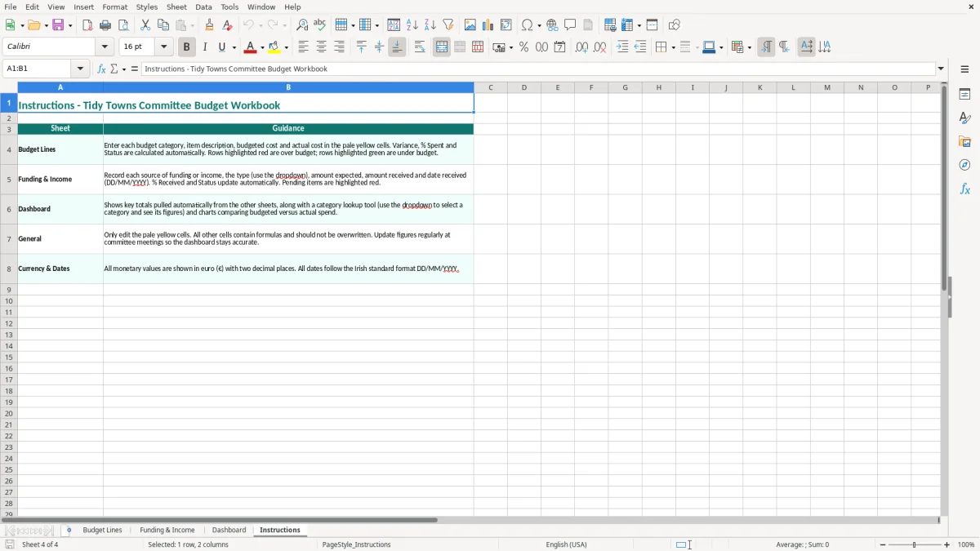Sort ascending with A-Z icon
Image resolution: width=980 pixels, height=551 pixels.
(x=412, y=25)
